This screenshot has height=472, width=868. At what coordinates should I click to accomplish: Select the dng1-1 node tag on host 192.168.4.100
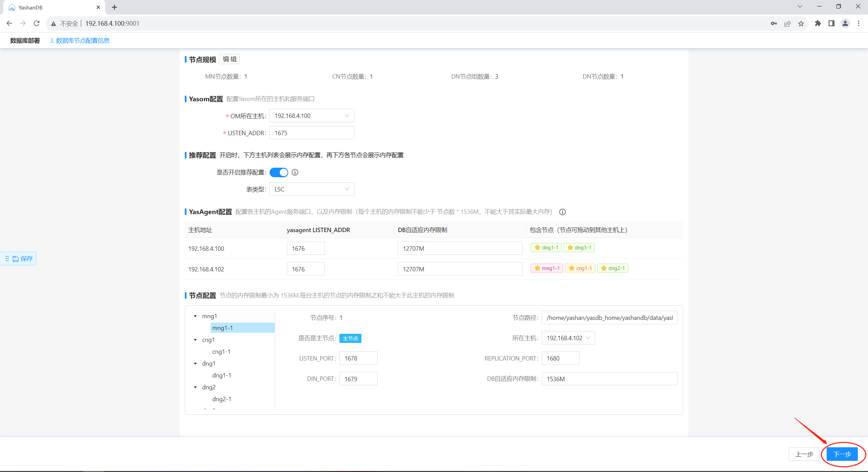pos(546,248)
